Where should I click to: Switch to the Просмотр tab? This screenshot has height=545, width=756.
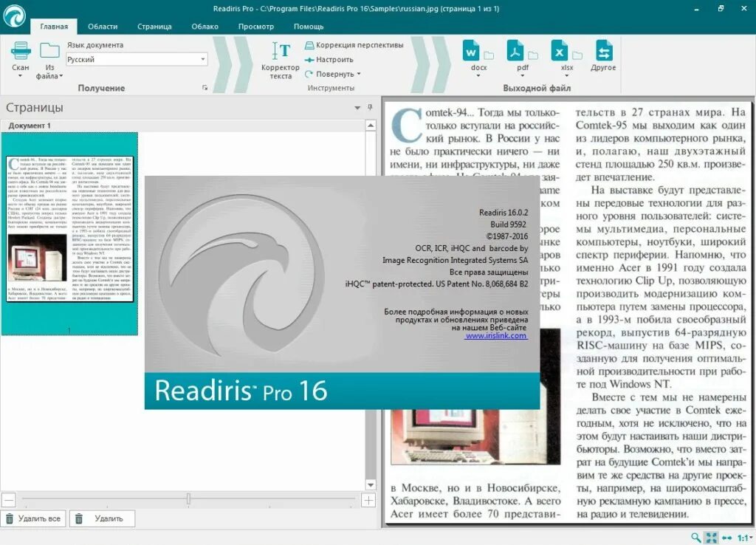pyautogui.click(x=256, y=27)
